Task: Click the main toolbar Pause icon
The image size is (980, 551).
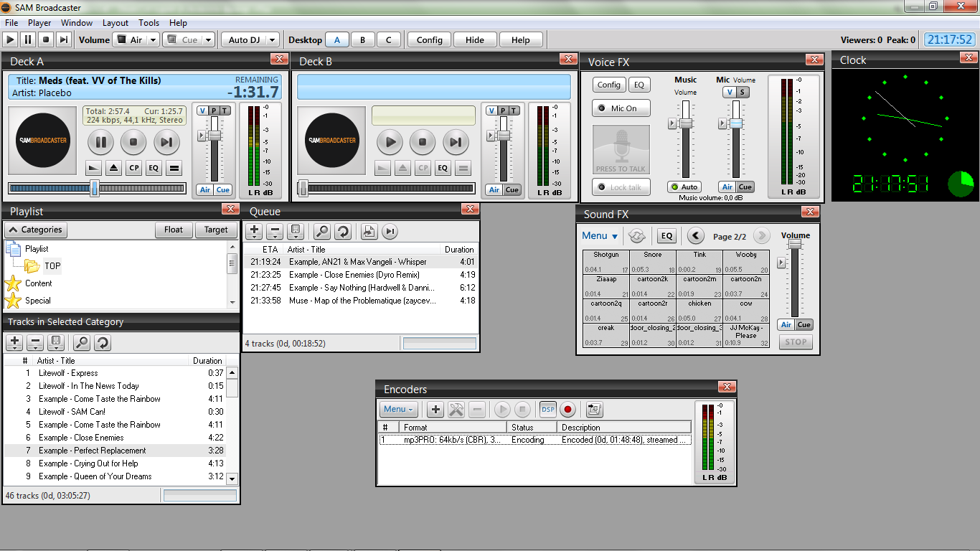Action: (x=28, y=40)
